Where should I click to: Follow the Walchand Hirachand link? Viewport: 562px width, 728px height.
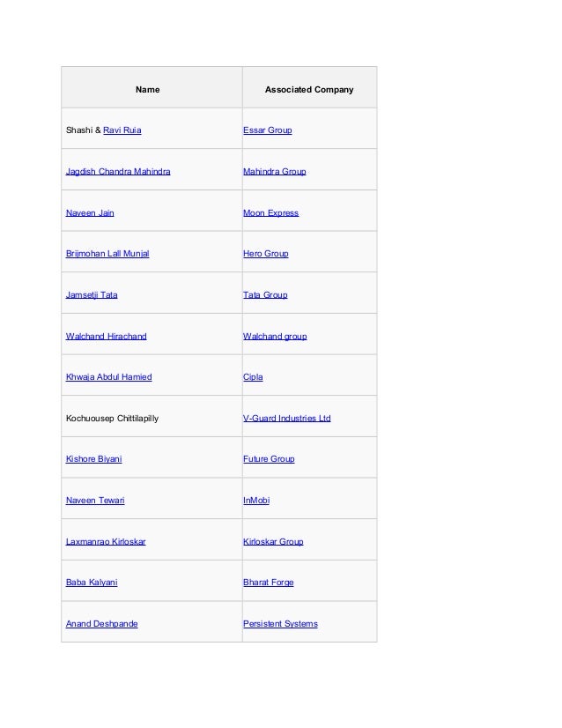click(x=106, y=336)
